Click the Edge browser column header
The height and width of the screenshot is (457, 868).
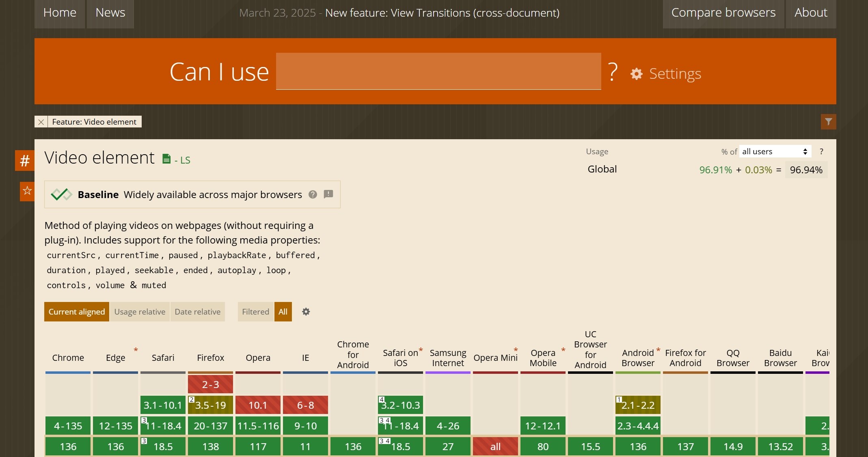pyautogui.click(x=116, y=358)
